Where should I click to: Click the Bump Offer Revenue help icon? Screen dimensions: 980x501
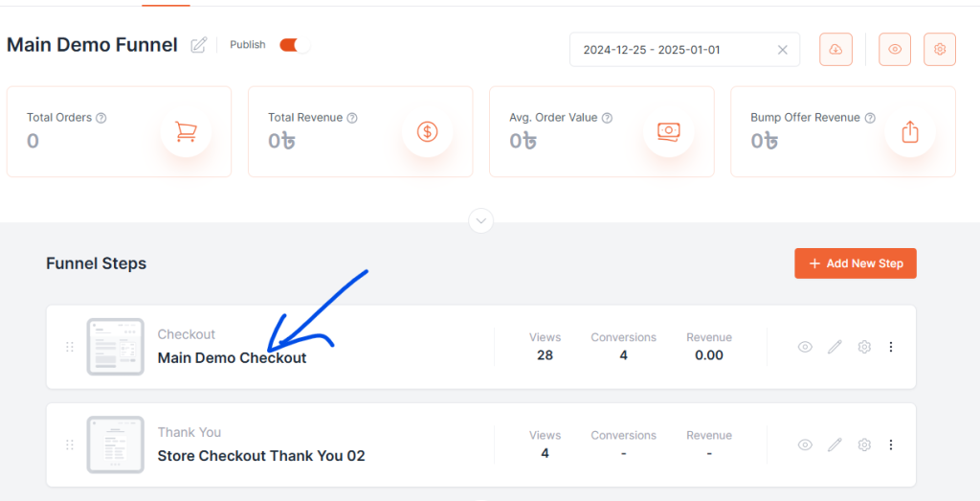point(870,118)
